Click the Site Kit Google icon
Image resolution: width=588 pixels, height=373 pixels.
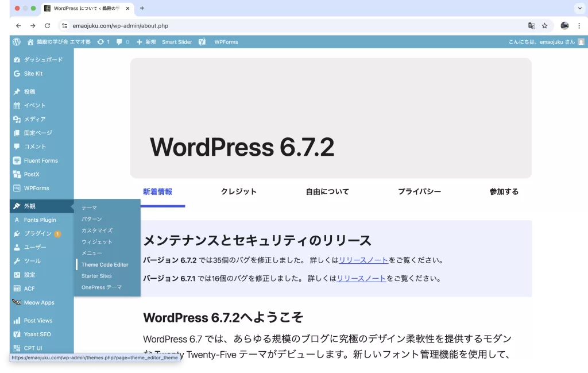pos(17,74)
